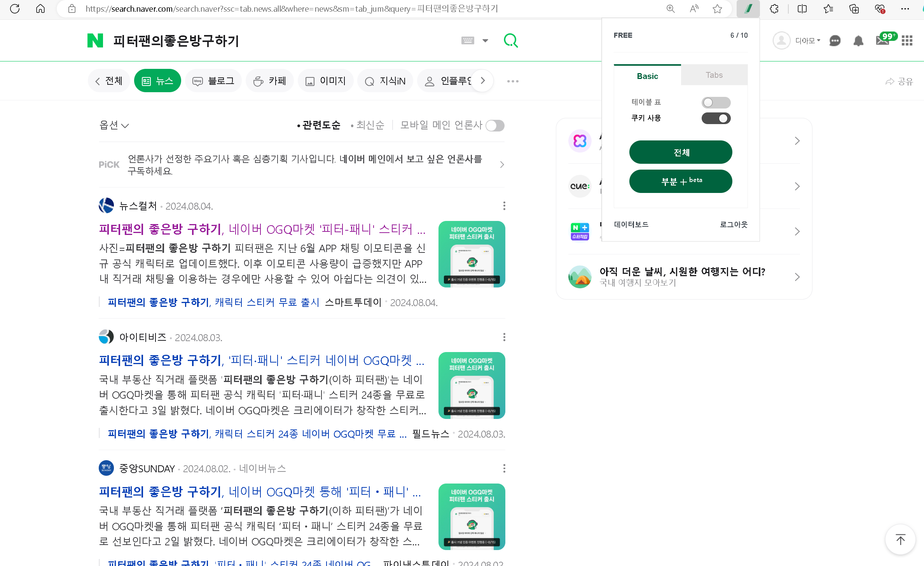Toggle the green pen extension icon
This screenshot has width=924, height=566.
748,9
